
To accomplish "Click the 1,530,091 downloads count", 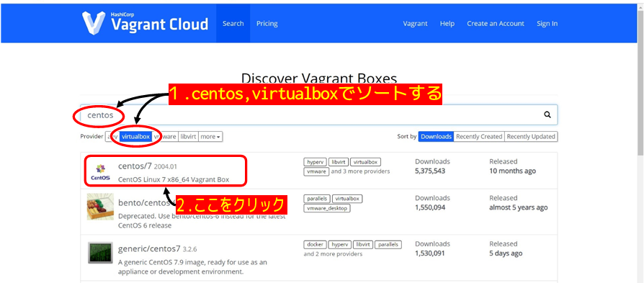I will pyautogui.click(x=430, y=253).
